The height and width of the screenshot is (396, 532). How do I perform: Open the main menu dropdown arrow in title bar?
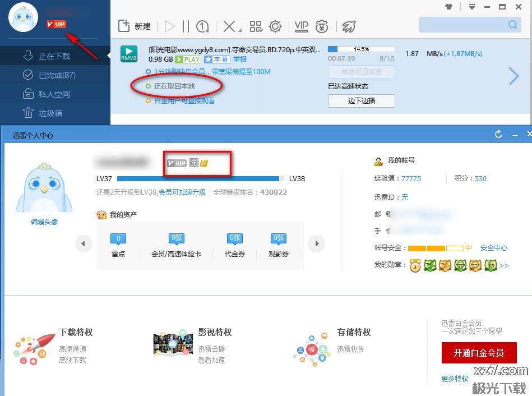472,7
